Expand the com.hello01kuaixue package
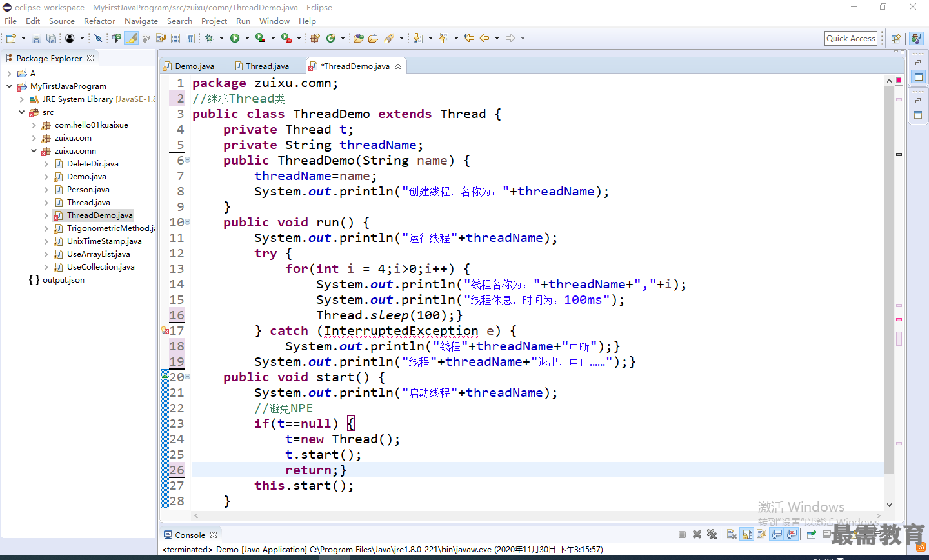This screenshot has width=929, height=560. click(34, 125)
